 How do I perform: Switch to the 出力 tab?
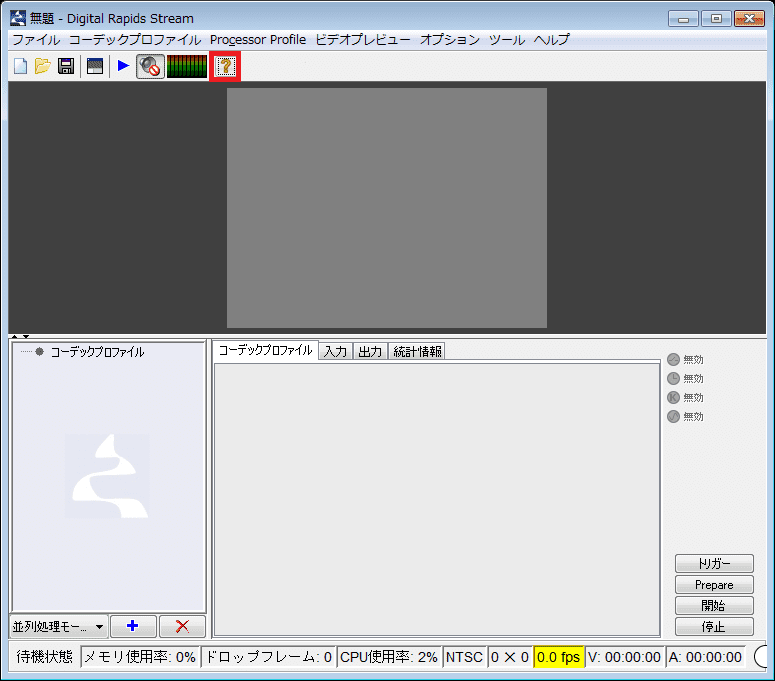point(370,351)
